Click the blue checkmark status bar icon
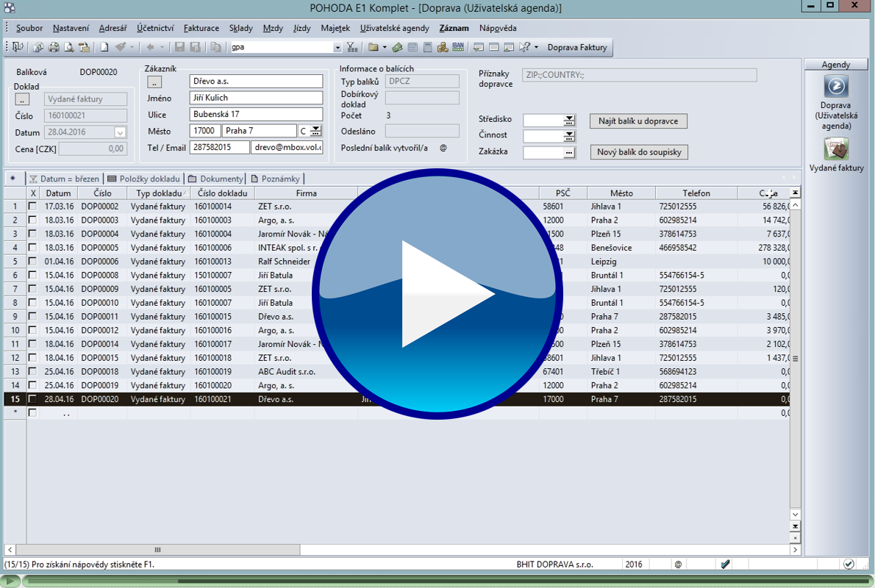The width and height of the screenshot is (875, 588). 725,564
